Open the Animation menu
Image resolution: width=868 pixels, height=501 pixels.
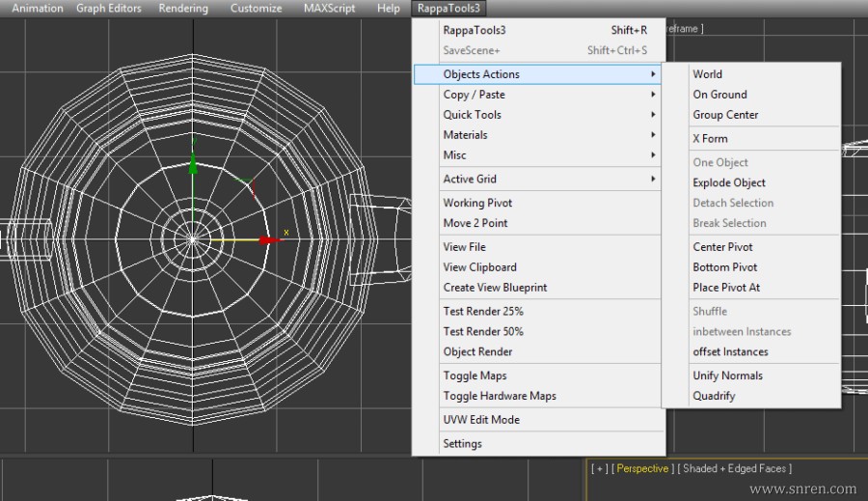(x=38, y=8)
